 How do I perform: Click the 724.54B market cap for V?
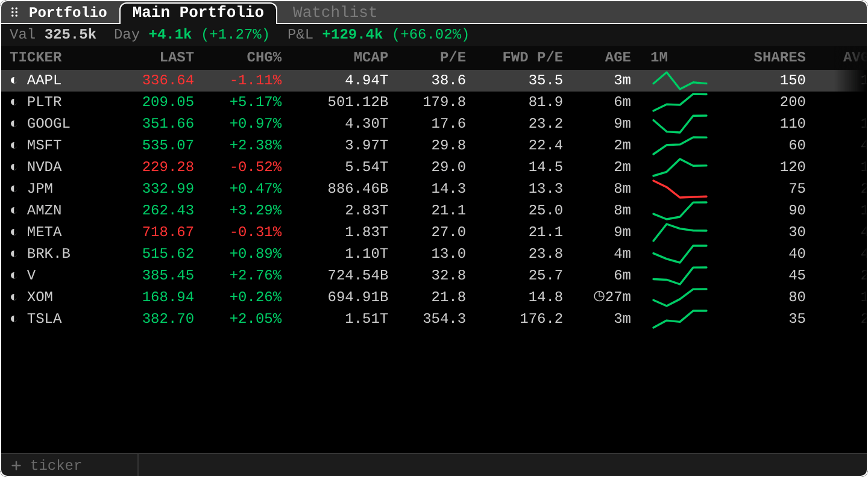click(358, 275)
